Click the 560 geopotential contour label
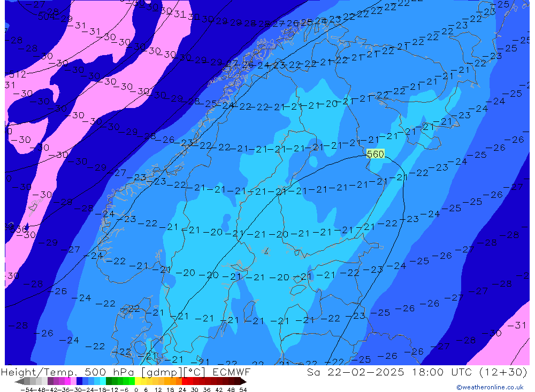Image resolution: width=535 pixels, height=392 pixels. tap(376, 154)
